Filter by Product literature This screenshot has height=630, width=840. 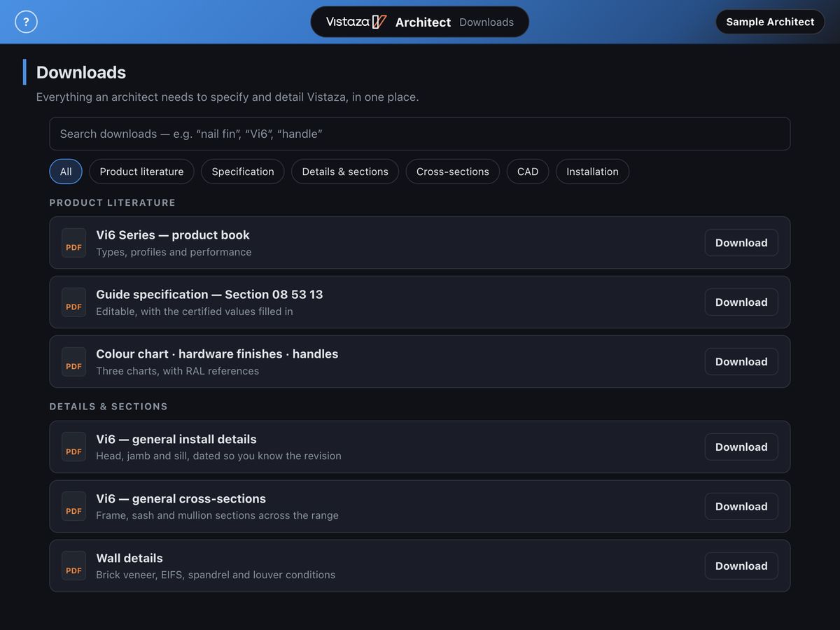pos(141,171)
